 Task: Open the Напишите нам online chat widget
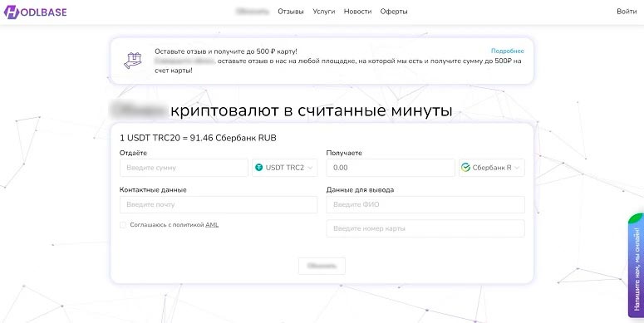[636, 266]
